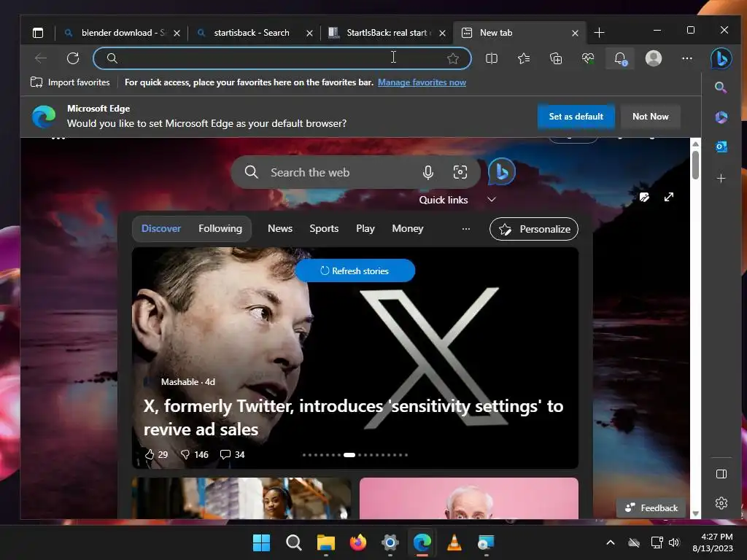747x560 pixels.
Task: Open split screen icon in toolbar
Action: (491, 58)
